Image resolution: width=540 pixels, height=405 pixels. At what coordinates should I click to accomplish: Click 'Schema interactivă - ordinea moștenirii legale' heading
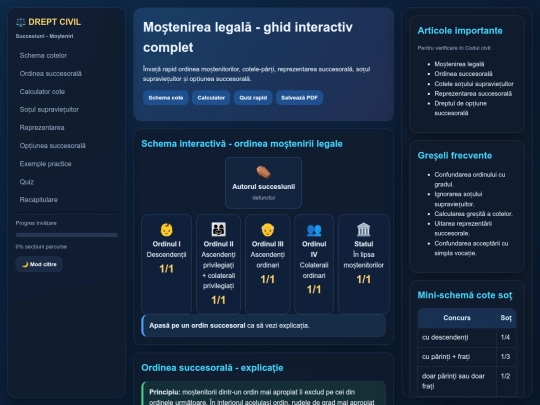click(x=242, y=144)
